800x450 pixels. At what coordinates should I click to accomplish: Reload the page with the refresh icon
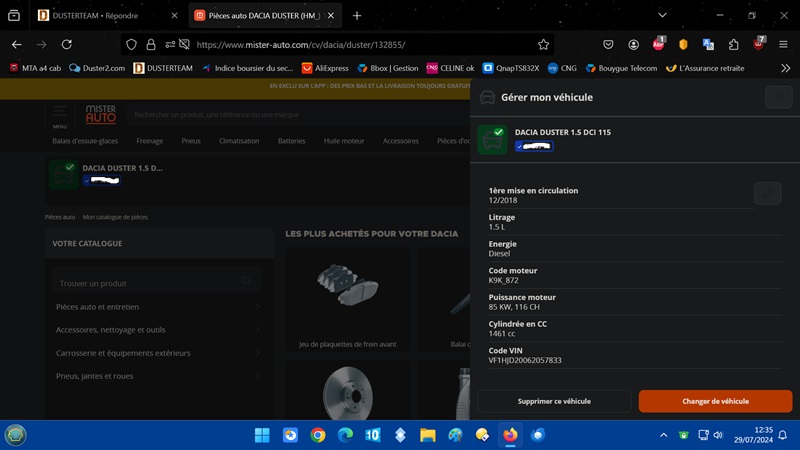tap(66, 45)
